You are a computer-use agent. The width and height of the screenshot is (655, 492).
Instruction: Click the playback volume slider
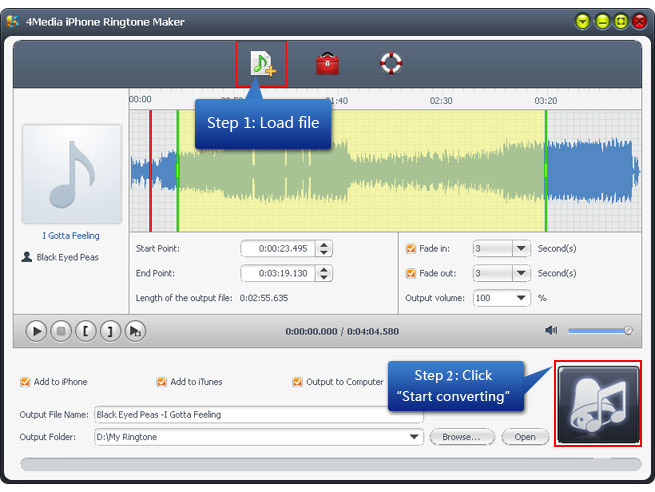(600, 330)
